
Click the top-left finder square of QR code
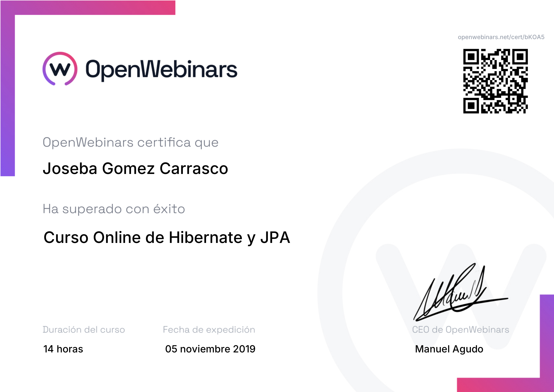click(471, 57)
